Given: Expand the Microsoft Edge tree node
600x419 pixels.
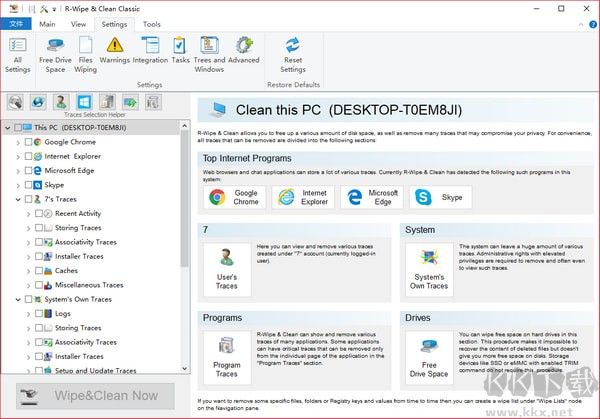Looking at the screenshot, I should click(18, 171).
